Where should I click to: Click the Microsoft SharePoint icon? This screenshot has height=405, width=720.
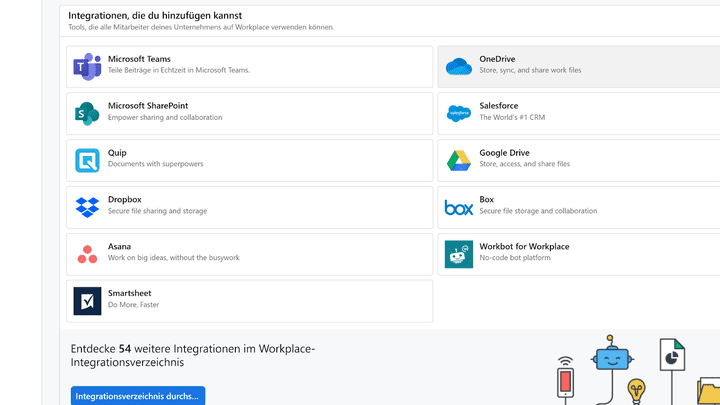point(87,113)
